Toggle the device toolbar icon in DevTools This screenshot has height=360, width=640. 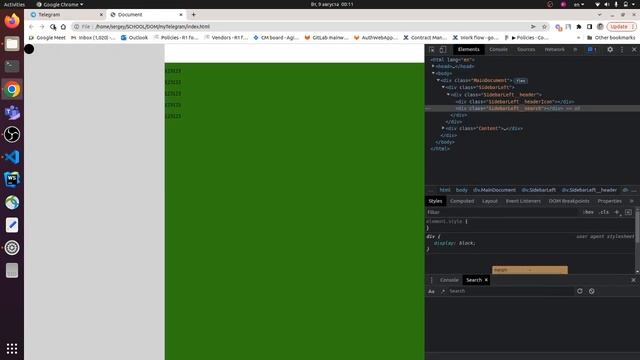click(443, 50)
